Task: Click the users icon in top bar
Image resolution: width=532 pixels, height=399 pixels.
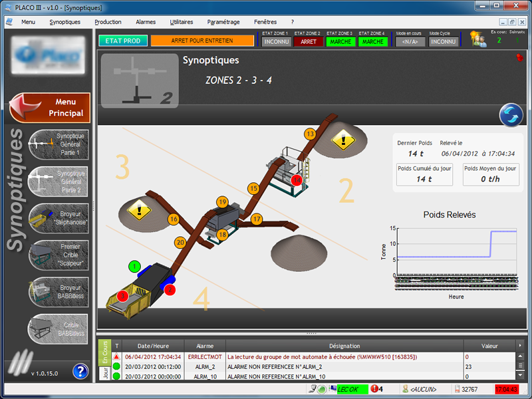Action: point(478,40)
